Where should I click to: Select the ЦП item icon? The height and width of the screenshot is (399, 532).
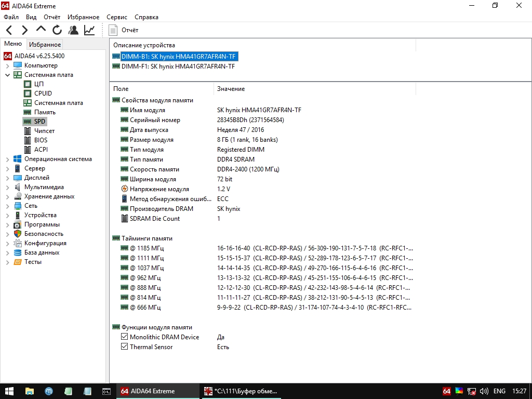(28, 84)
